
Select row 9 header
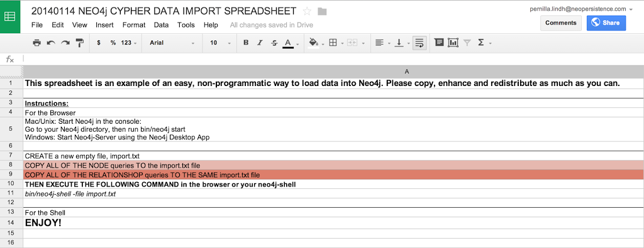tap(11, 175)
